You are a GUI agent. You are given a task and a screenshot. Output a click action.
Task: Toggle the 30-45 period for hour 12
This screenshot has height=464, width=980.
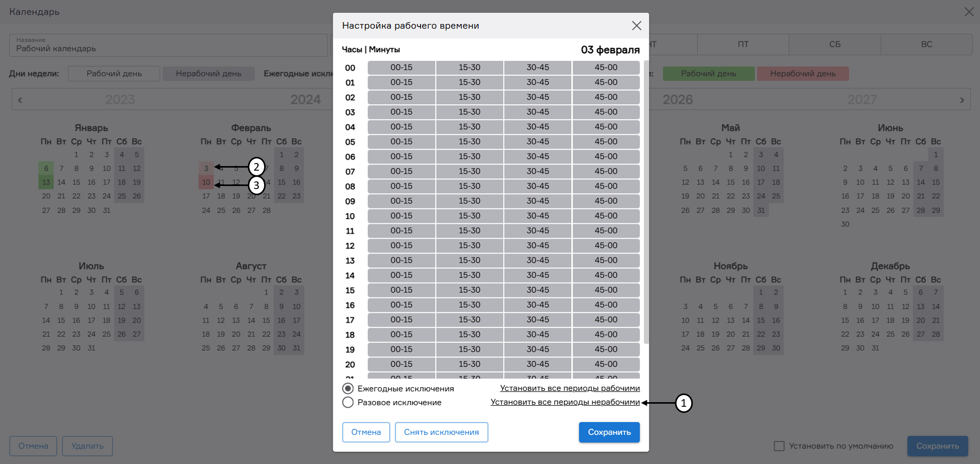(x=538, y=245)
